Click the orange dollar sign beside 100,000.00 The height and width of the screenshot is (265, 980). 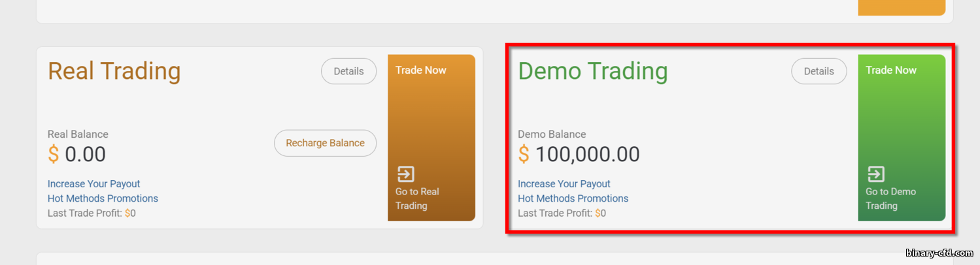pyautogui.click(x=524, y=155)
